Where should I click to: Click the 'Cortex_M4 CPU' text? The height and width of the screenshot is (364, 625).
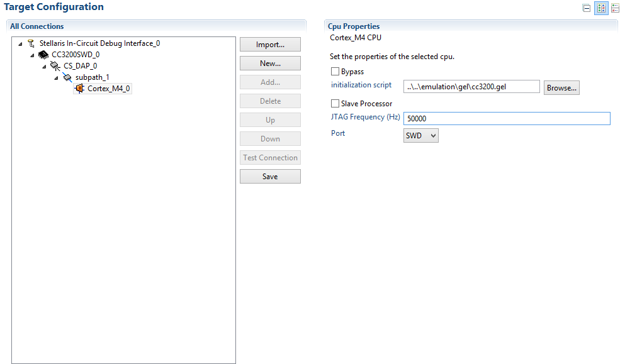click(356, 38)
